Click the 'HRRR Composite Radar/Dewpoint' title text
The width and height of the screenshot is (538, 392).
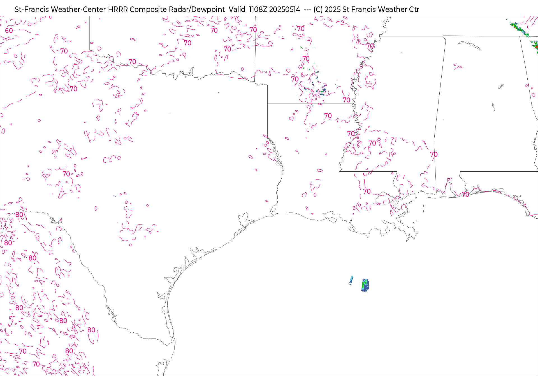click(166, 10)
